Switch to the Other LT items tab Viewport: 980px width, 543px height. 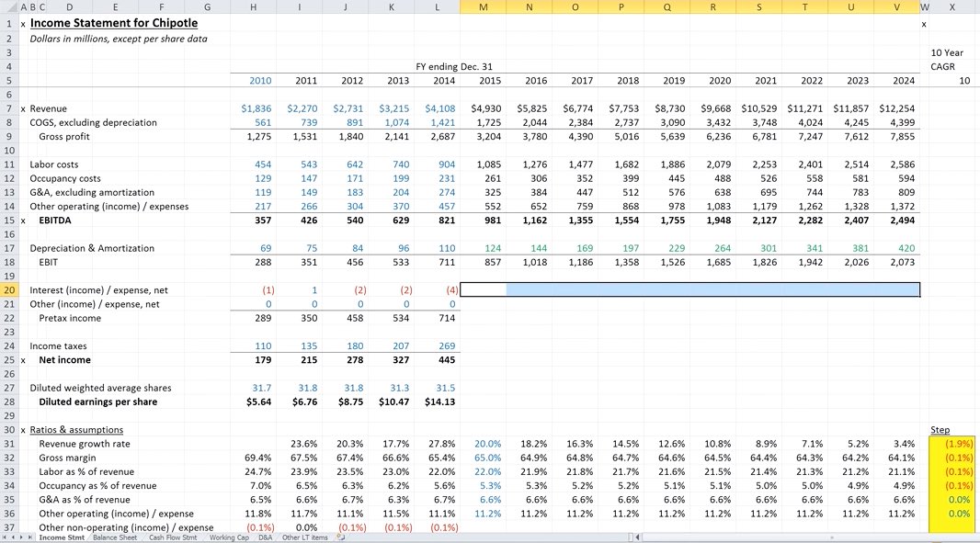[304, 537]
